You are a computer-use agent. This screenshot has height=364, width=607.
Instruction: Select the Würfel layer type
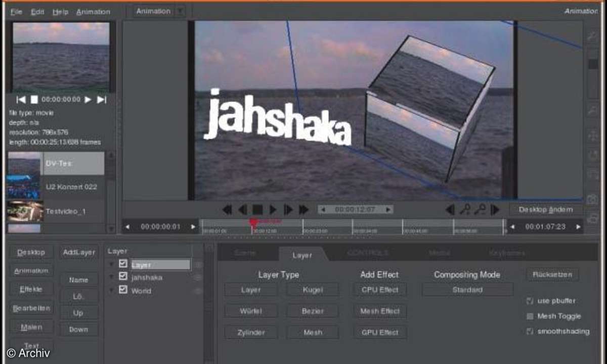click(x=251, y=311)
